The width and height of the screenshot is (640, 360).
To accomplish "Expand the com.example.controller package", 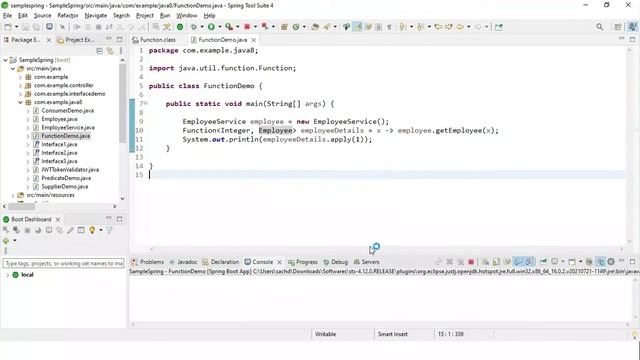I will pyautogui.click(x=20, y=85).
